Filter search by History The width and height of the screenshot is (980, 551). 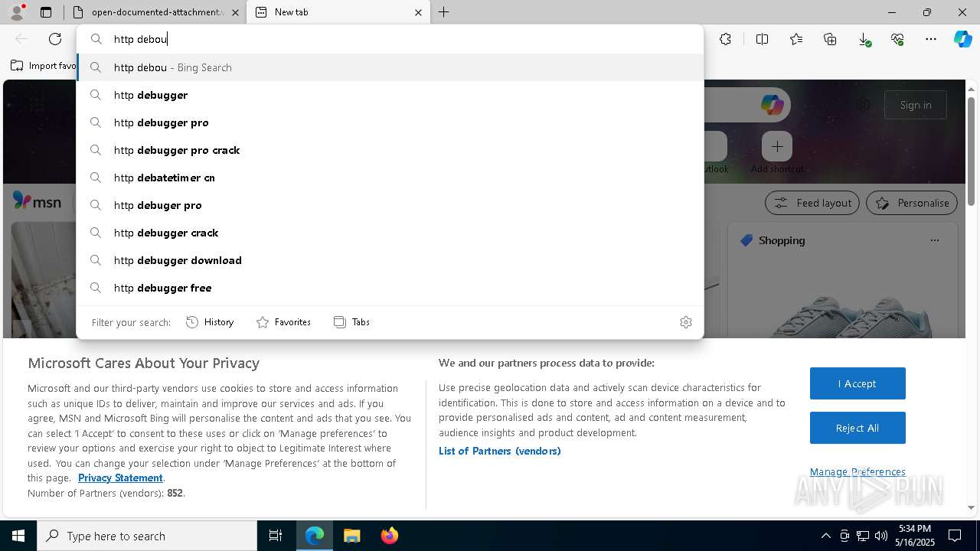tap(210, 322)
